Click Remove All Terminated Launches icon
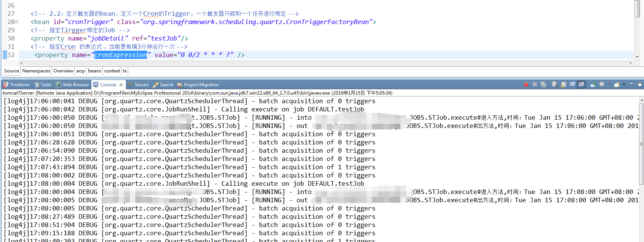 (x=543, y=85)
